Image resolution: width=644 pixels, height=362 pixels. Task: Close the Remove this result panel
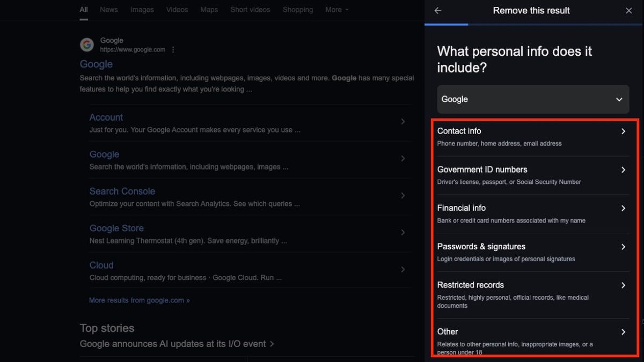tap(628, 11)
